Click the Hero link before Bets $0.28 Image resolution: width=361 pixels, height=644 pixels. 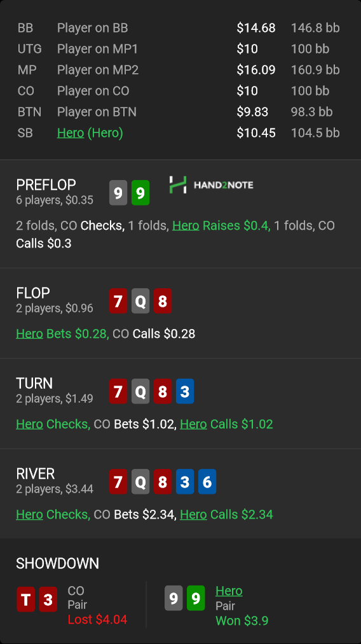pos(29,333)
